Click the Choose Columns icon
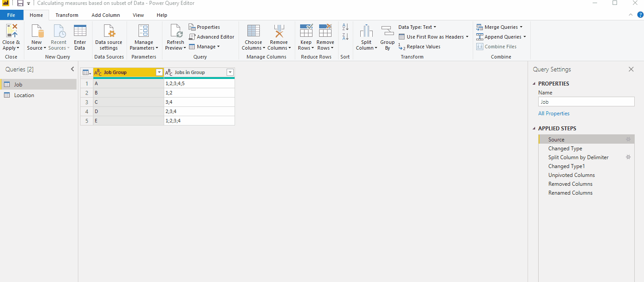The height and width of the screenshot is (282, 644). point(254,31)
